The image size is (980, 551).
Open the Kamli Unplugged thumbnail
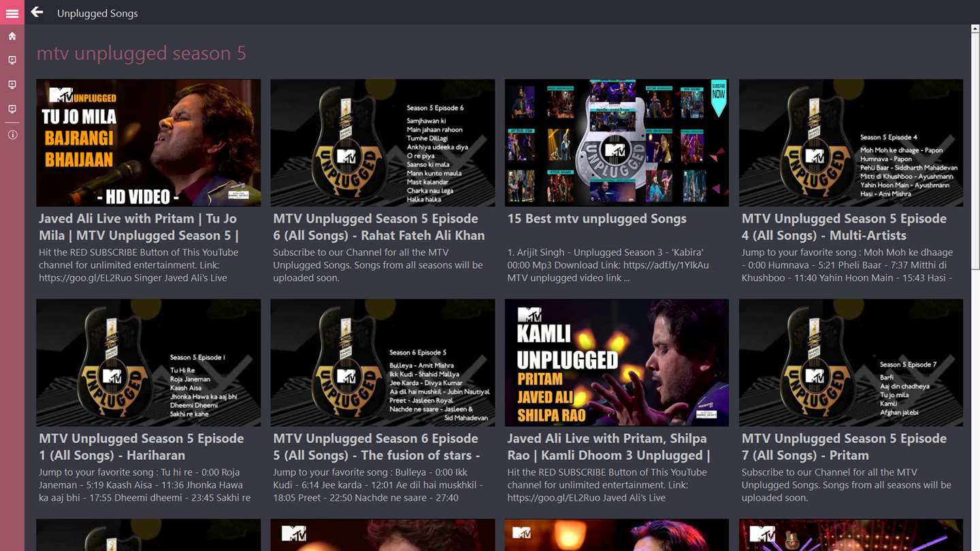point(617,363)
